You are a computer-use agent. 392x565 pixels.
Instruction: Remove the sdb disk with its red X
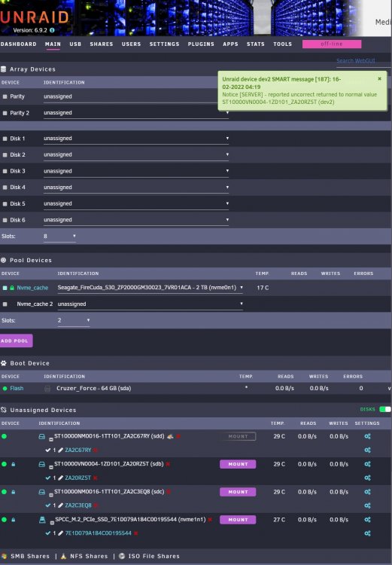click(x=168, y=464)
